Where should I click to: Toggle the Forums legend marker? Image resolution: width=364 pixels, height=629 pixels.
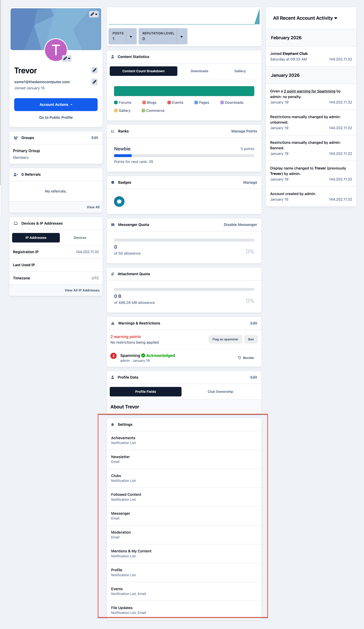pyautogui.click(x=116, y=103)
